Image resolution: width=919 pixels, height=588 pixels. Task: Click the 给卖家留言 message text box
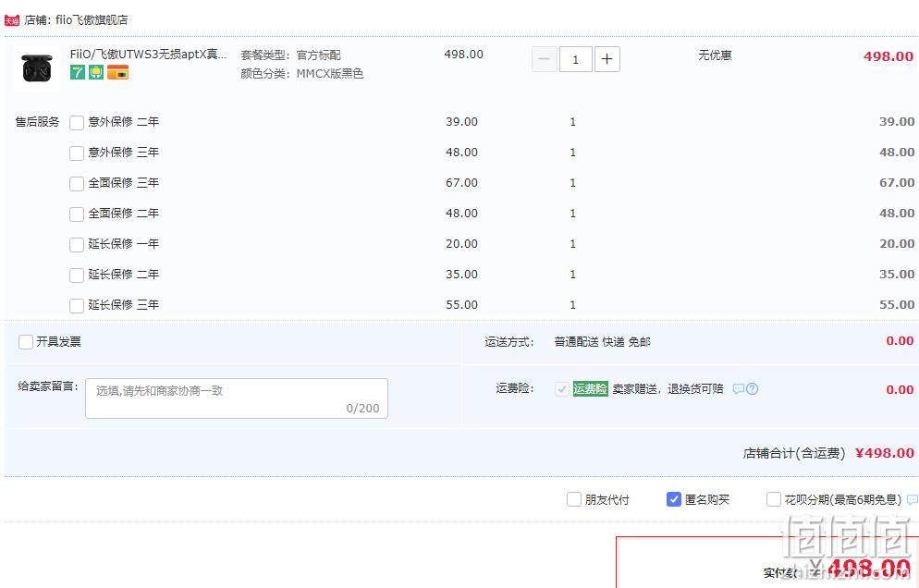tap(237, 398)
